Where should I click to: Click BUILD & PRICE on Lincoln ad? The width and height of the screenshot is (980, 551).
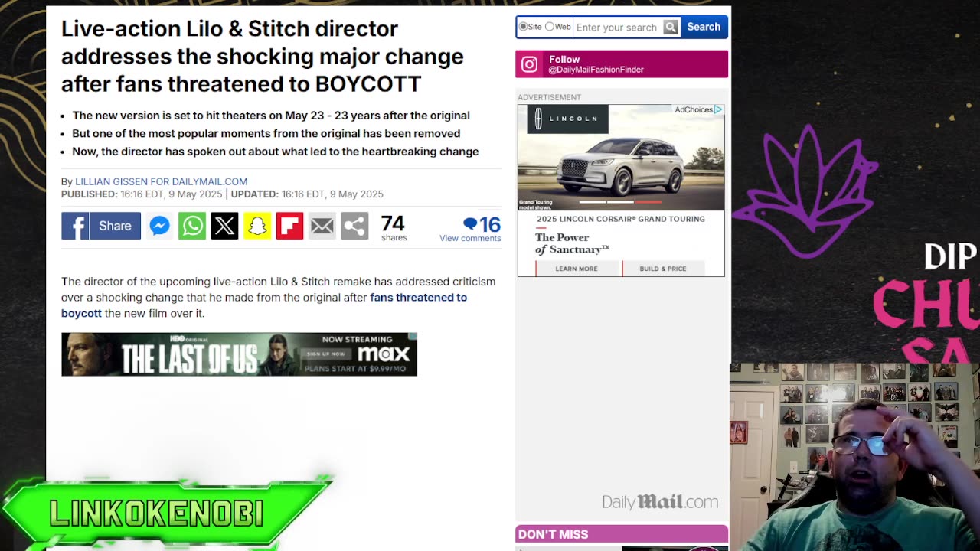coord(663,269)
